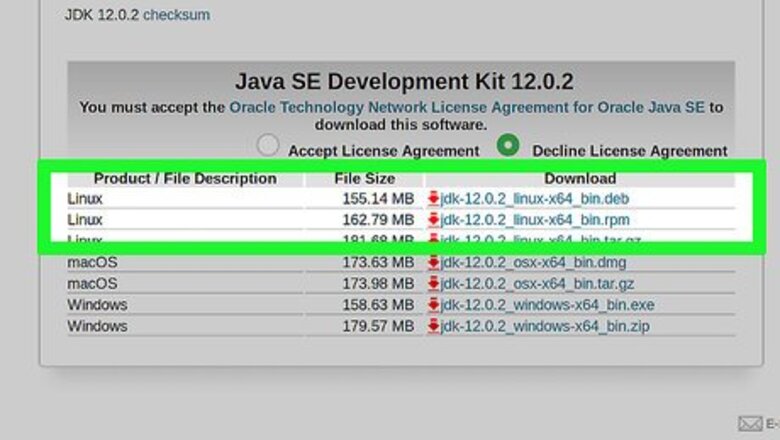The width and height of the screenshot is (780, 440).
Task: Click the 155.14 MB file size cell
Action: click(x=378, y=198)
